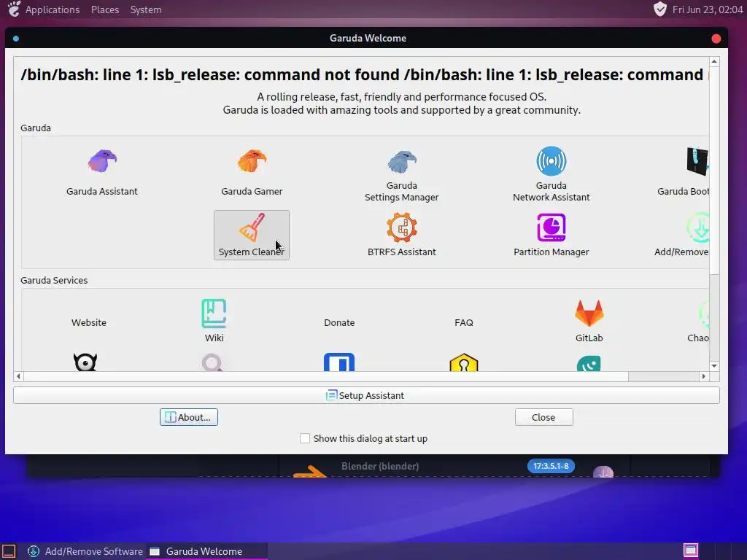Screen dimensions: 747x560
Task: Click the workspace switcher in bottom panel
Action: (691, 551)
